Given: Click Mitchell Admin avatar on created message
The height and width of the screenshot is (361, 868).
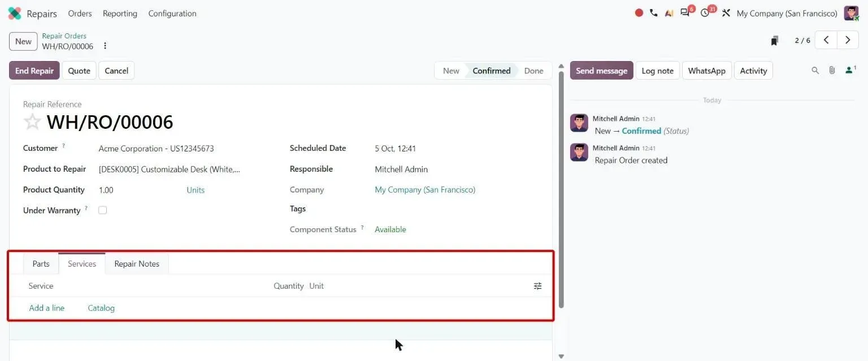Looking at the screenshot, I should [x=579, y=152].
